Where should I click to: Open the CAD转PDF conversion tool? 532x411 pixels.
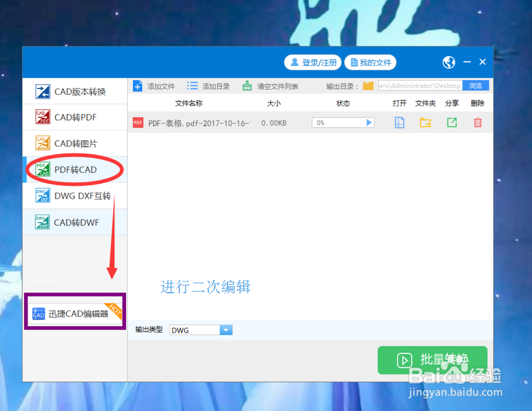(74, 117)
